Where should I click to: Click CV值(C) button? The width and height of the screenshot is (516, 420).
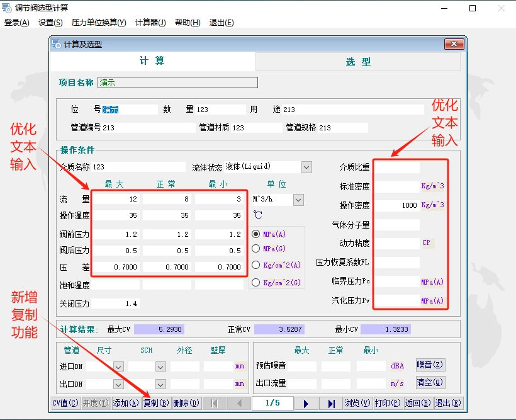[x=65, y=403]
